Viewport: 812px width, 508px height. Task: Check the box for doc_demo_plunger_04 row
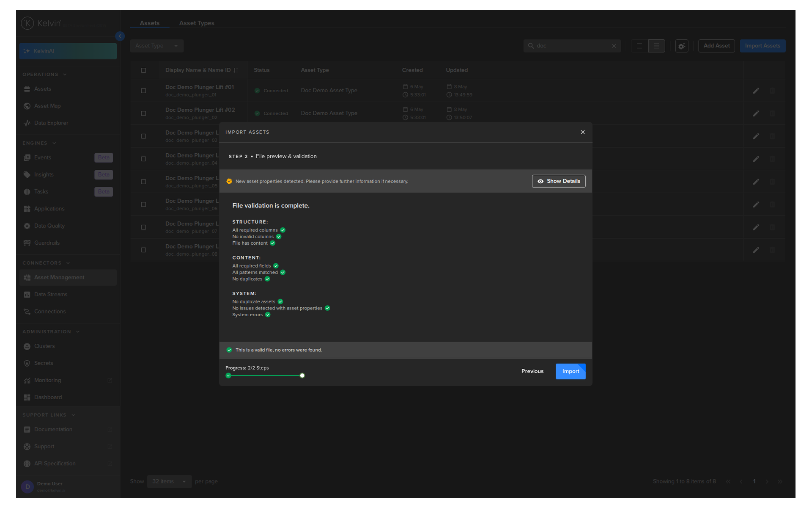pos(143,159)
